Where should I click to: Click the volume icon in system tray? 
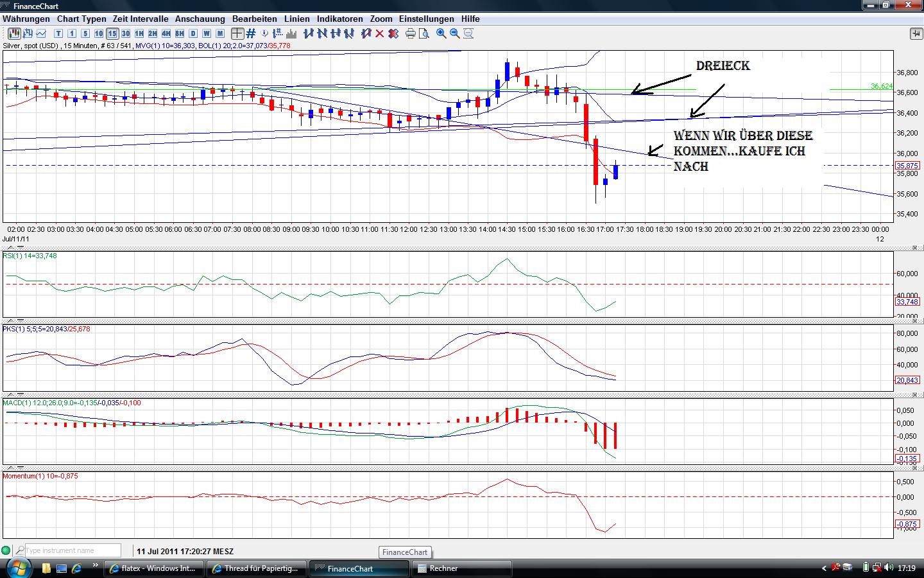click(889, 568)
